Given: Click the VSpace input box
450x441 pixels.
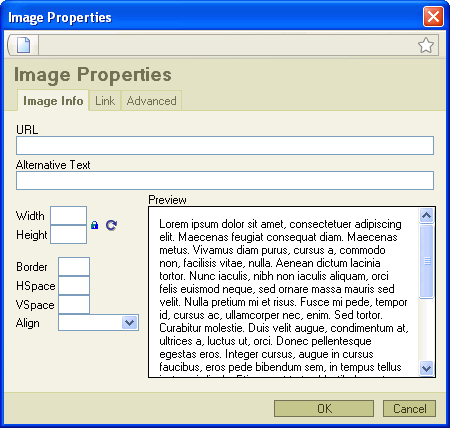Looking at the screenshot, I should coord(74,304).
